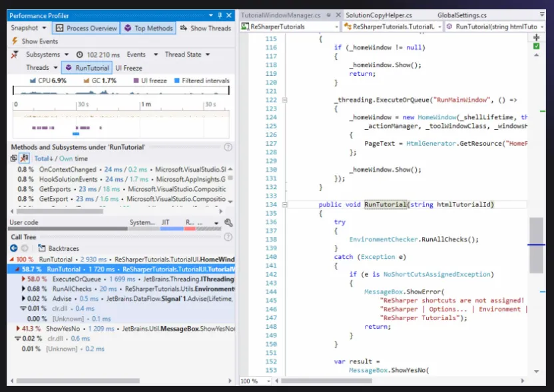
Task: Toggle Show Threads in the profiler toolbar
Action: pyautogui.click(x=205, y=28)
